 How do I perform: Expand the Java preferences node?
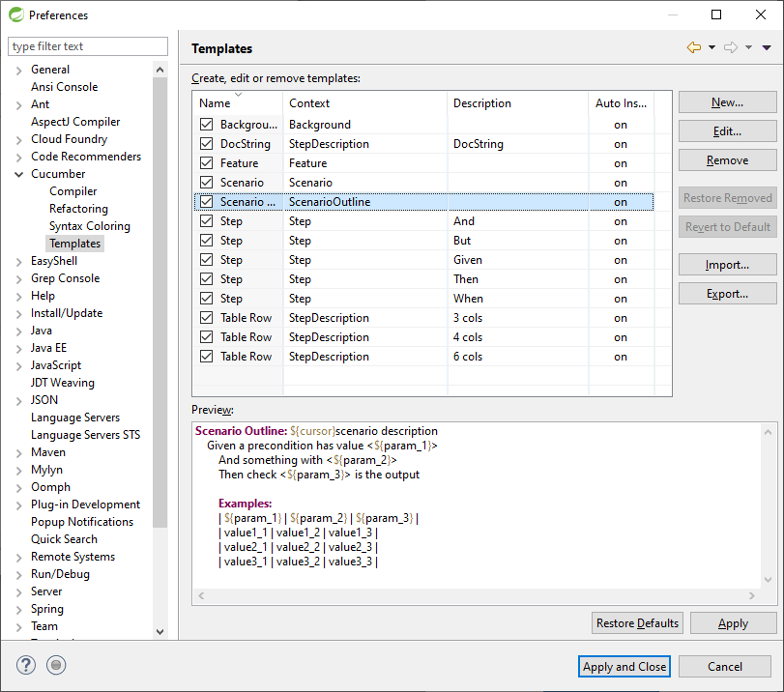tap(18, 331)
